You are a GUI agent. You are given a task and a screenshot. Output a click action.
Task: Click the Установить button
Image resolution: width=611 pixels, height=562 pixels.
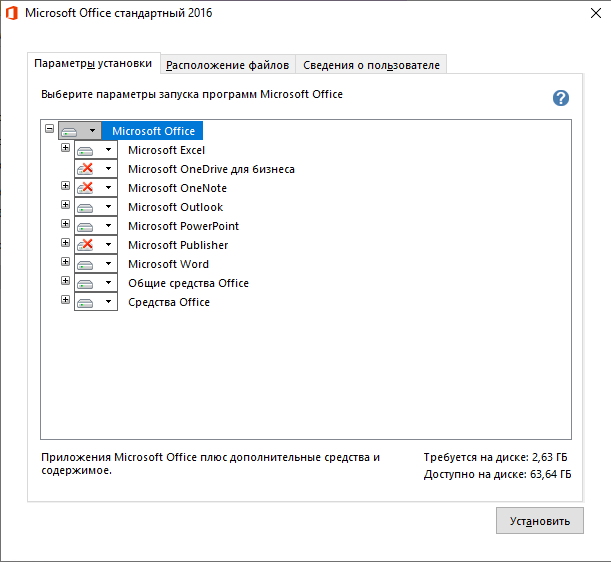point(540,521)
